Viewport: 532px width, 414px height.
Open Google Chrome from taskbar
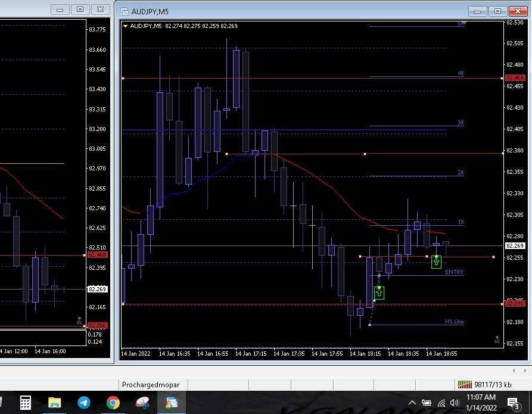(113, 403)
